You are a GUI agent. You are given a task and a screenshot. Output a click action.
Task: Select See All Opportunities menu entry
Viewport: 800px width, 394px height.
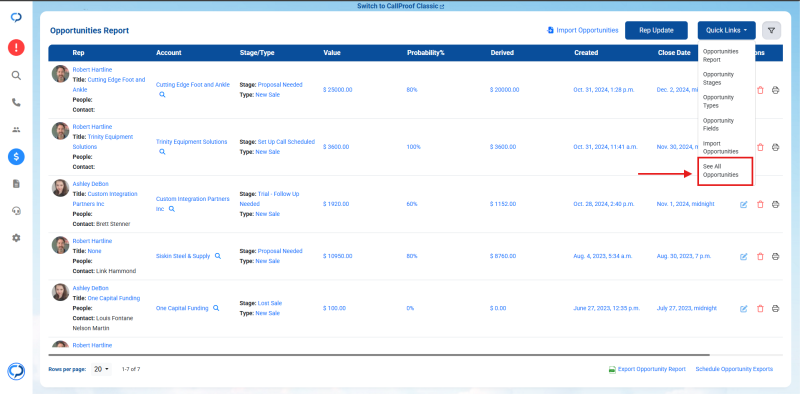pyautogui.click(x=720, y=171)
